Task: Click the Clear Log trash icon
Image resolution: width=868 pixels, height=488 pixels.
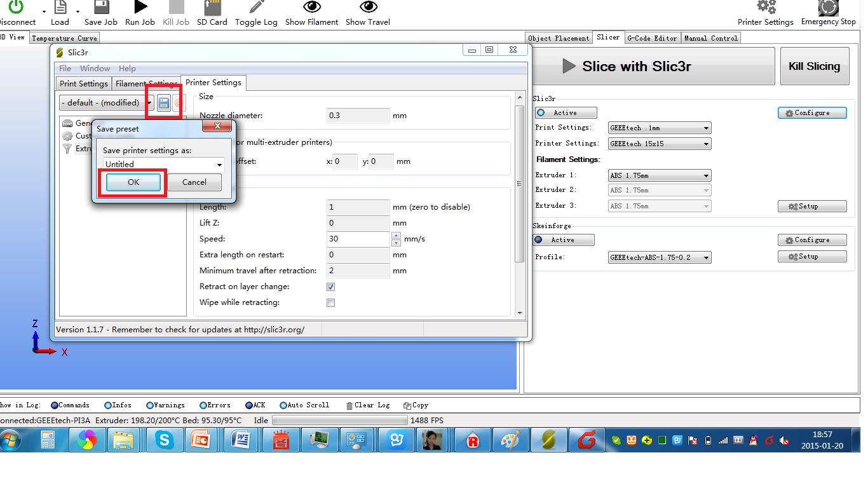Action: coord(349,405)
